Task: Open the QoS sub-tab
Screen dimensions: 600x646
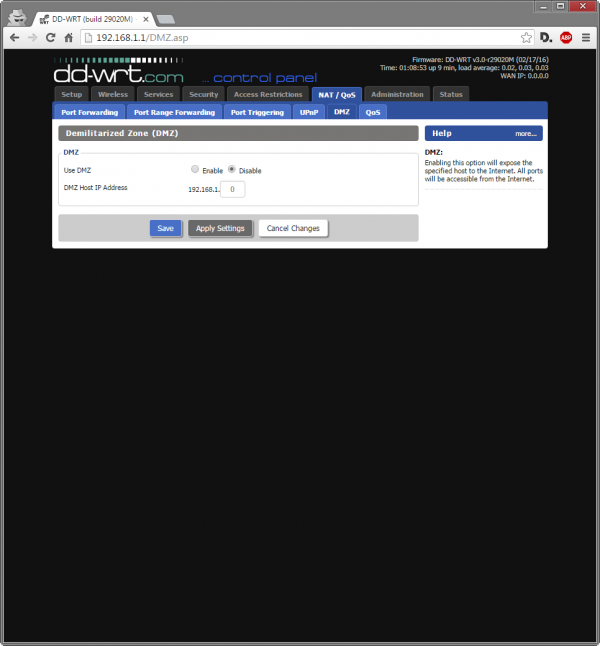Action: pos(373,112)
